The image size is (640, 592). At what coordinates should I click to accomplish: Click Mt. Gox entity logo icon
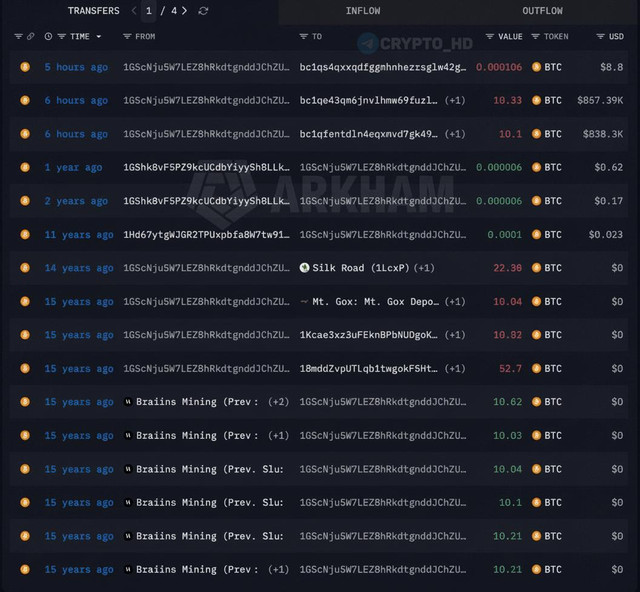tap(304, 302)
